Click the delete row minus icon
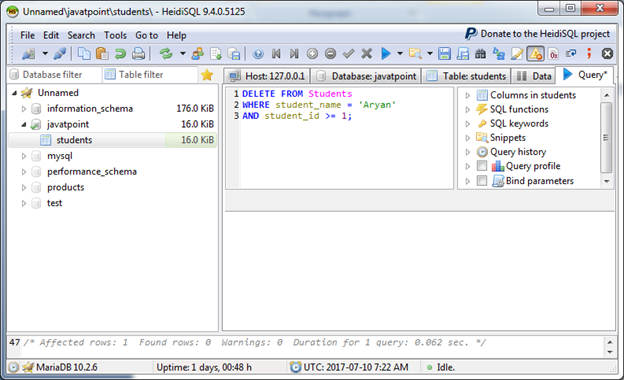This screenshot has height=380, width=624. 330,53
